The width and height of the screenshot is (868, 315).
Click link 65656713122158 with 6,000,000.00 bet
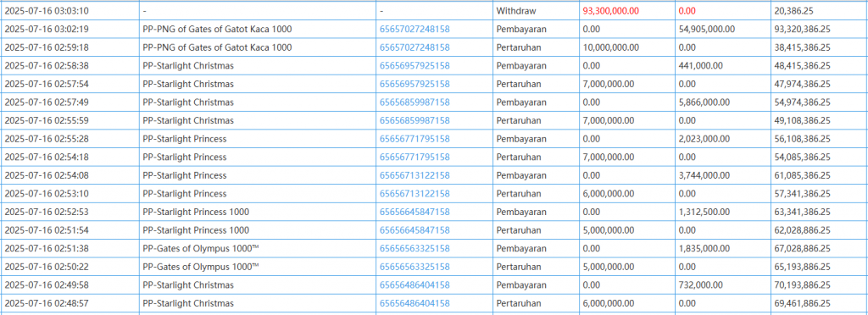pos(415,193)
